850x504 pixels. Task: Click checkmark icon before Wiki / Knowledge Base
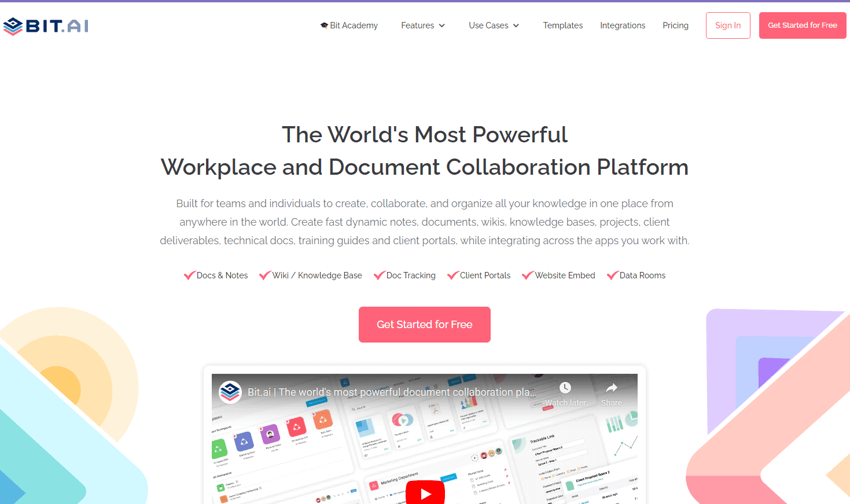(265, 275)
